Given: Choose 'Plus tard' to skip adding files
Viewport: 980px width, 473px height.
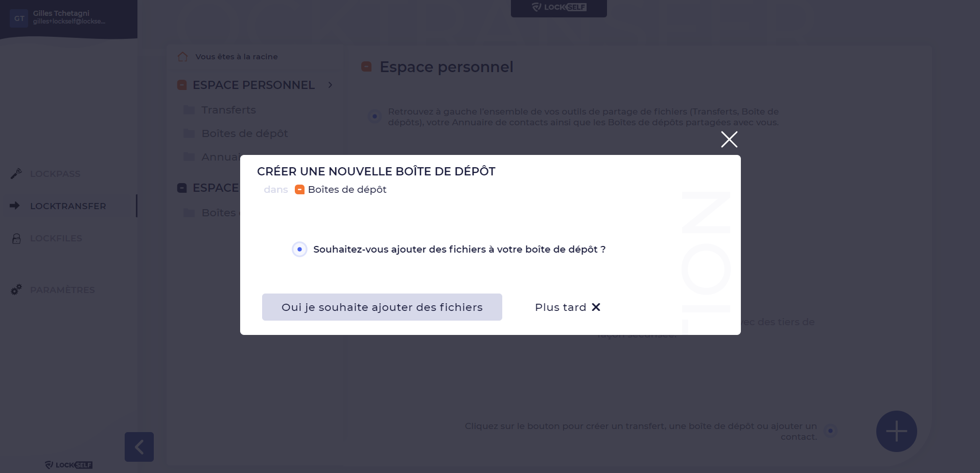Looking at the screenshot, I should pos(568,307).
